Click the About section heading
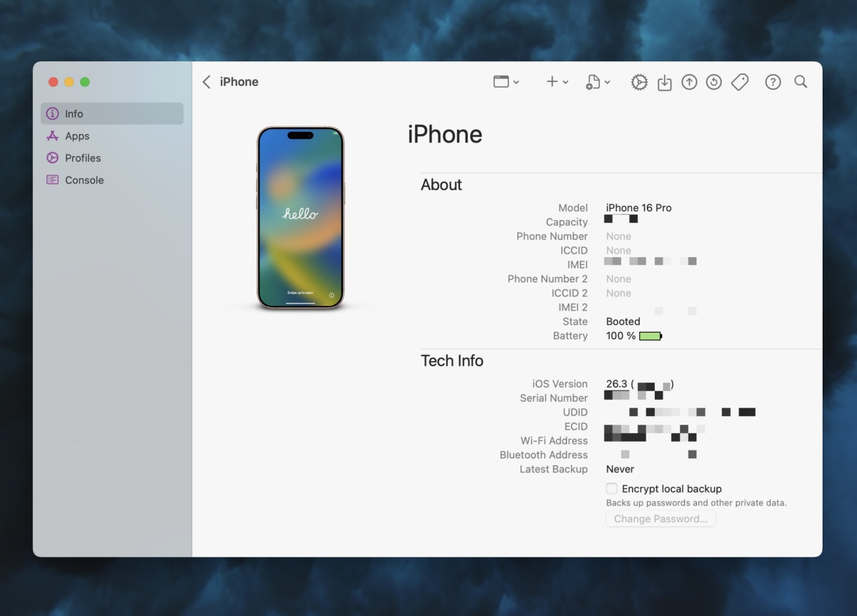 (x=441, y=185)
